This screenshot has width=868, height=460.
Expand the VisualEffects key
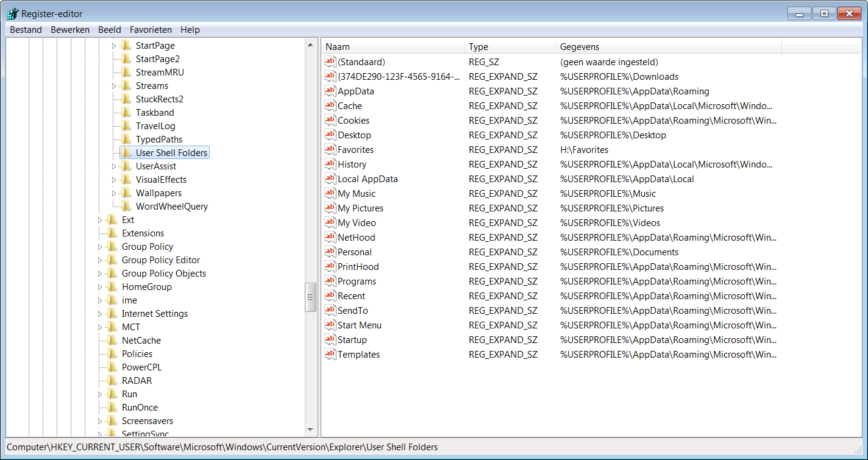point(113,180)
